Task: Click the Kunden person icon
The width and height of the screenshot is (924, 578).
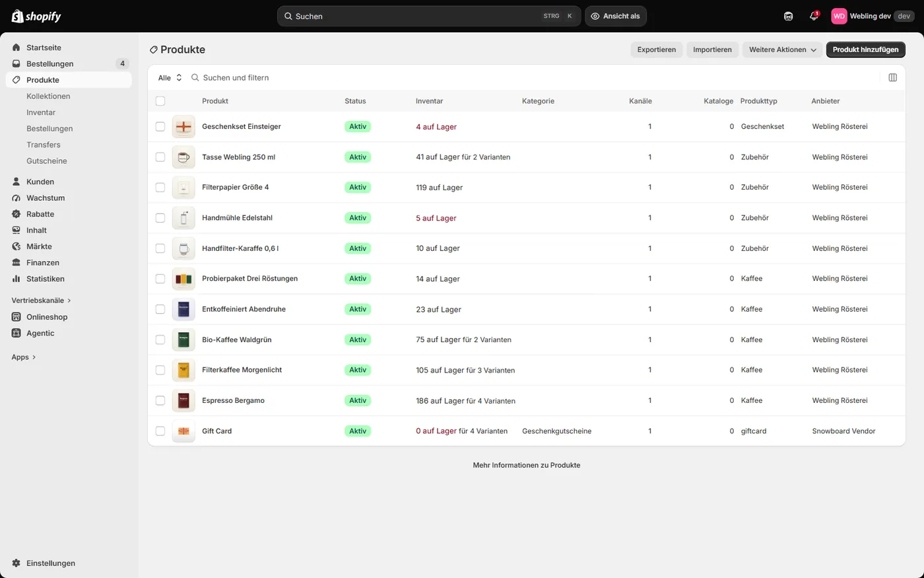Action: pos(16,182)
